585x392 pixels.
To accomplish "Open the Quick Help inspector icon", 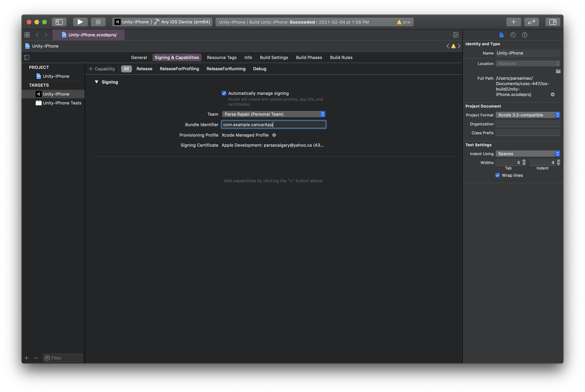I will (x=524, y=35).
